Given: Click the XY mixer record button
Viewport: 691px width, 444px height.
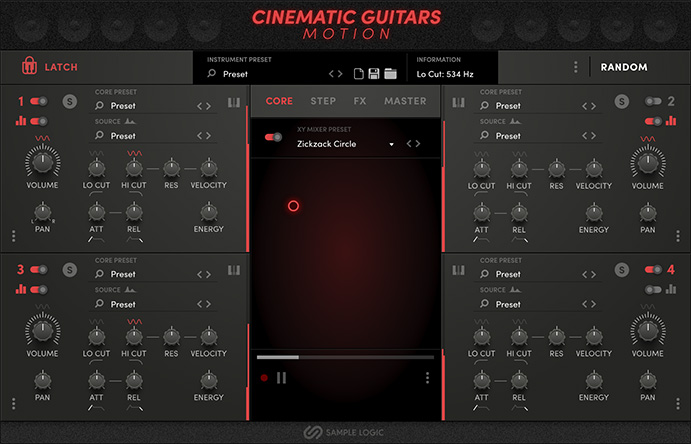Looking at the screenshot, I should click(x=265, y=378).
